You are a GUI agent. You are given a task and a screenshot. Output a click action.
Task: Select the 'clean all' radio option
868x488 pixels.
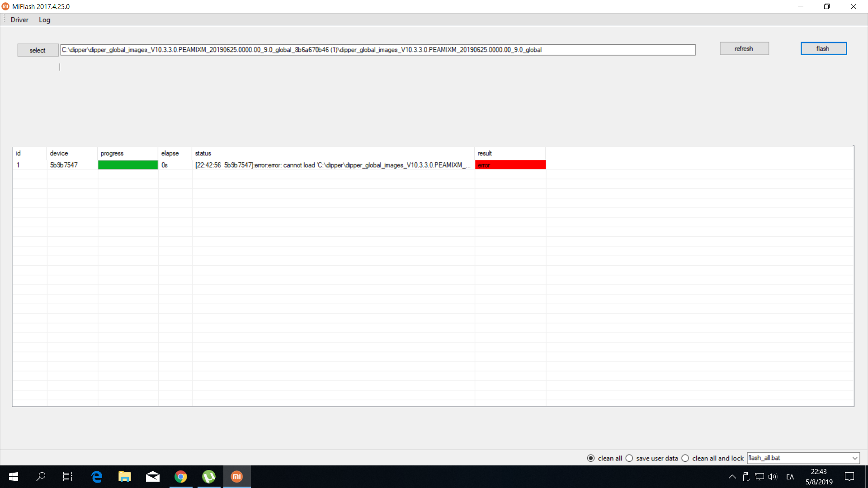tap(591, 458)
